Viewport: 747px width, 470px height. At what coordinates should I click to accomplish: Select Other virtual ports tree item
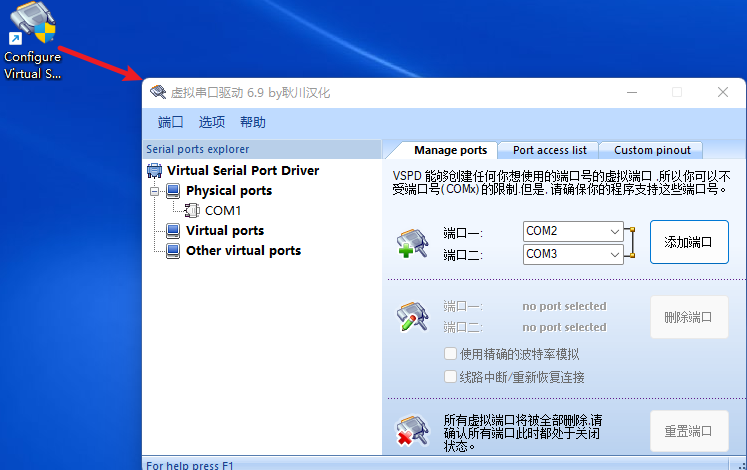(x=243, y=250)
